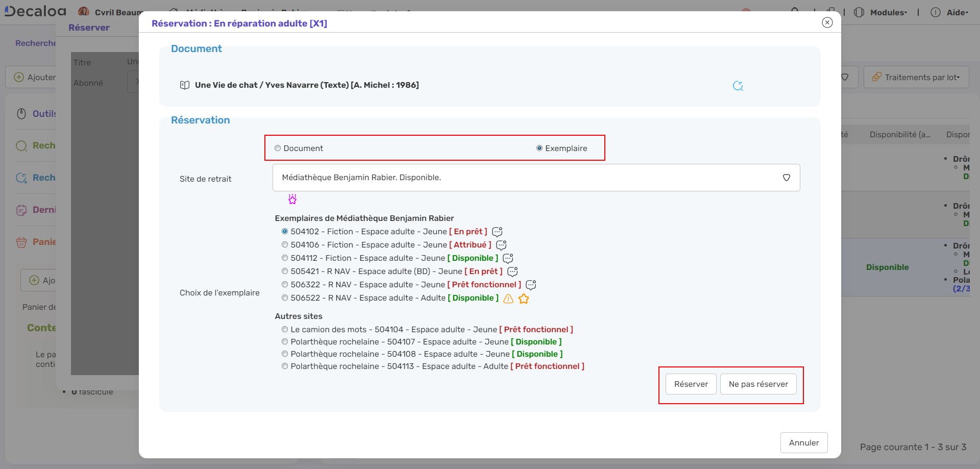
Task: Click the Ne pas réserver button
Action: [758, 384]
